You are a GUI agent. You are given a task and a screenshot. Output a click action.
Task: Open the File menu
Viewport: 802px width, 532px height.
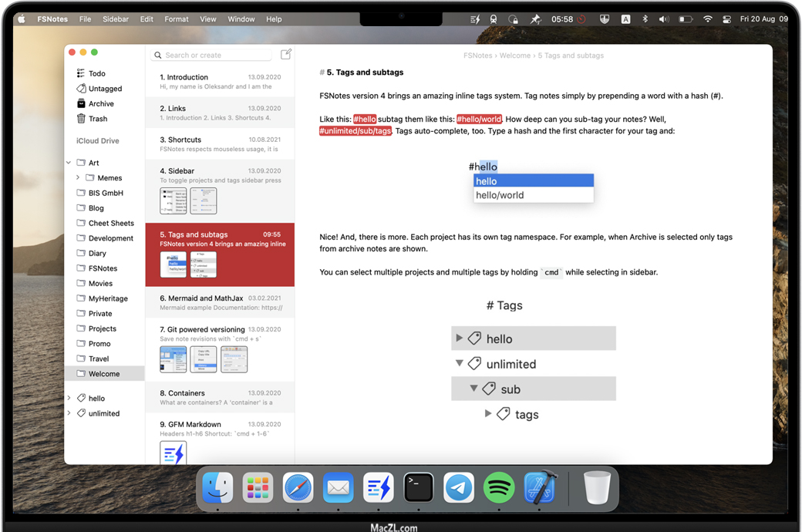tap(85, 19)
